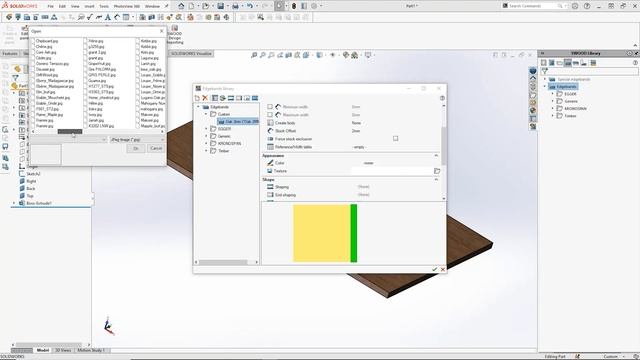
Task: Click the New document icon in top toolbar
Action: [x=191, y=6]
